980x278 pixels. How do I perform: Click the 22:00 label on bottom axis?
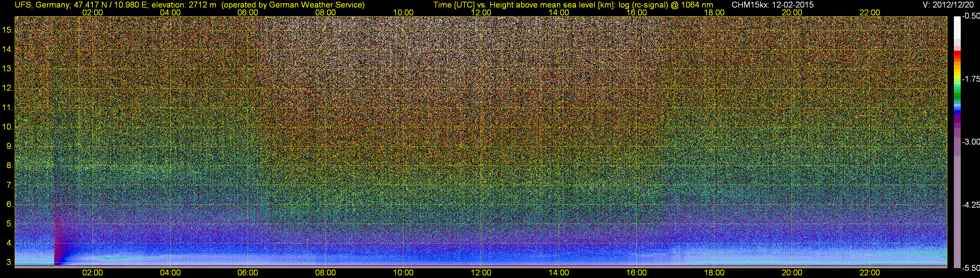click(x=870, y=273)
